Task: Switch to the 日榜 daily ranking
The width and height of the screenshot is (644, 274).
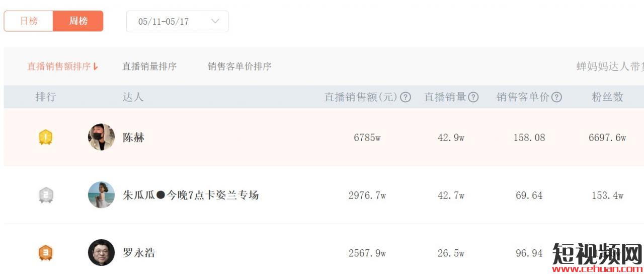Action: click(x=29, y=21)
